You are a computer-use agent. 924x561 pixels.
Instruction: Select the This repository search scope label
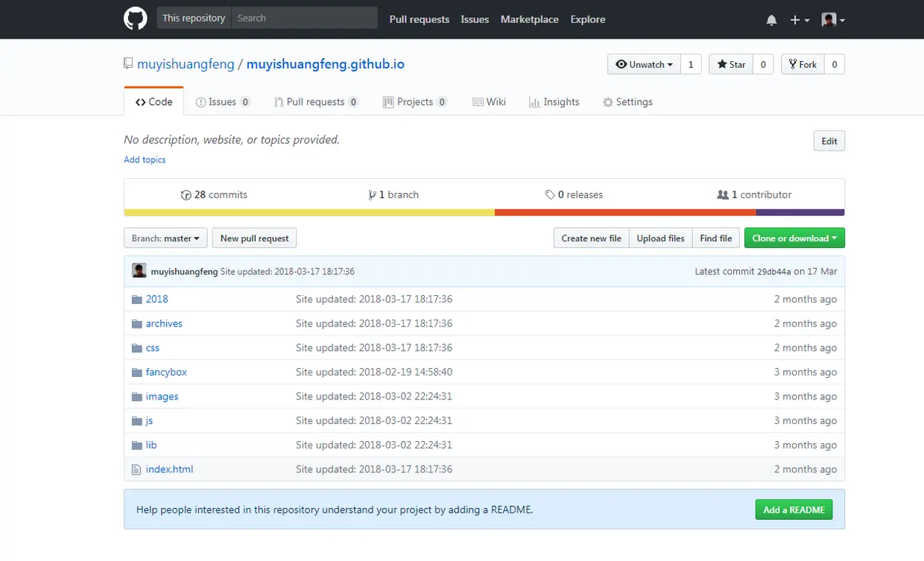point(194,18)
